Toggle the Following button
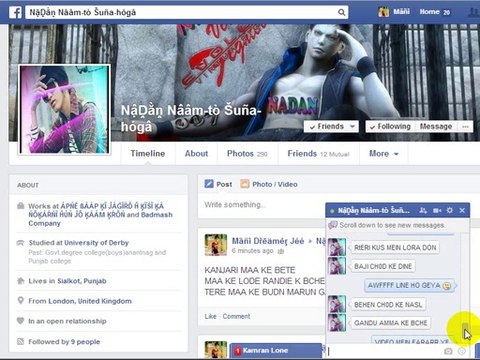 coord(391,127)
